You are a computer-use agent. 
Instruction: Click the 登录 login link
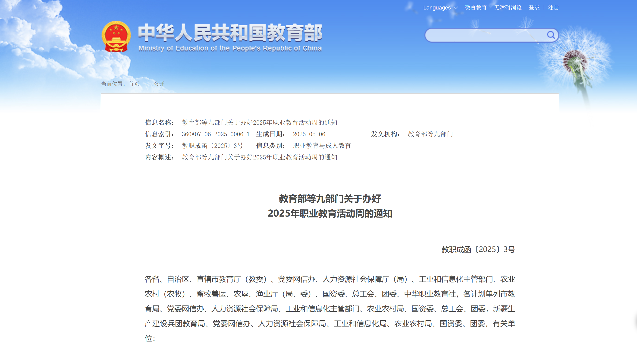(534, 7)
